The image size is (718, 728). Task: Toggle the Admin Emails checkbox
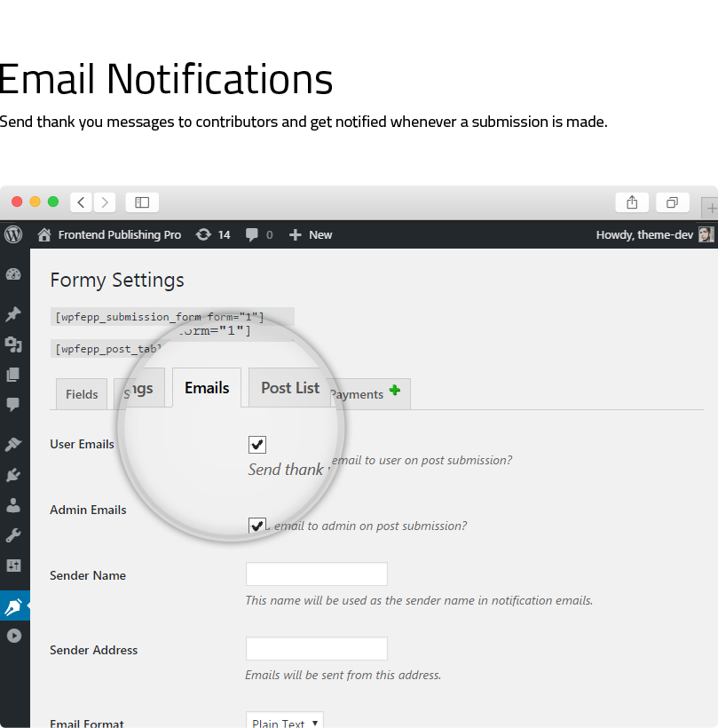pyautogui.click(x=257, y=526)
